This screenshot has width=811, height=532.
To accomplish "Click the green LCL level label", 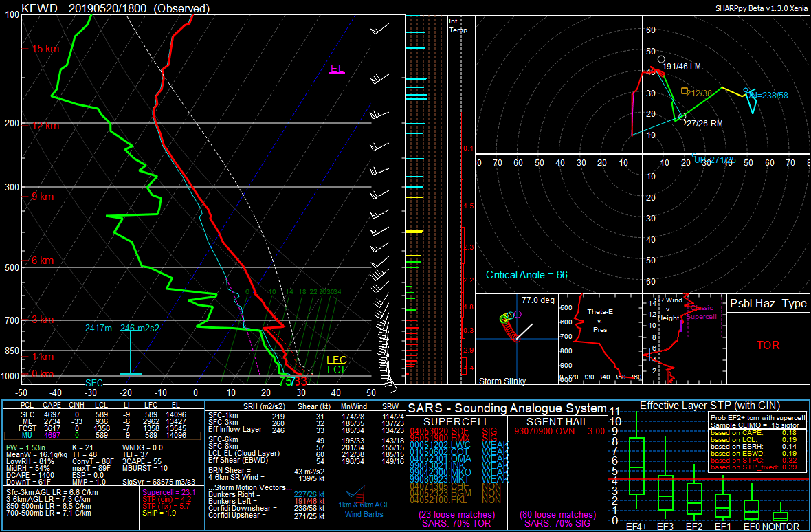I will point(337,370).
